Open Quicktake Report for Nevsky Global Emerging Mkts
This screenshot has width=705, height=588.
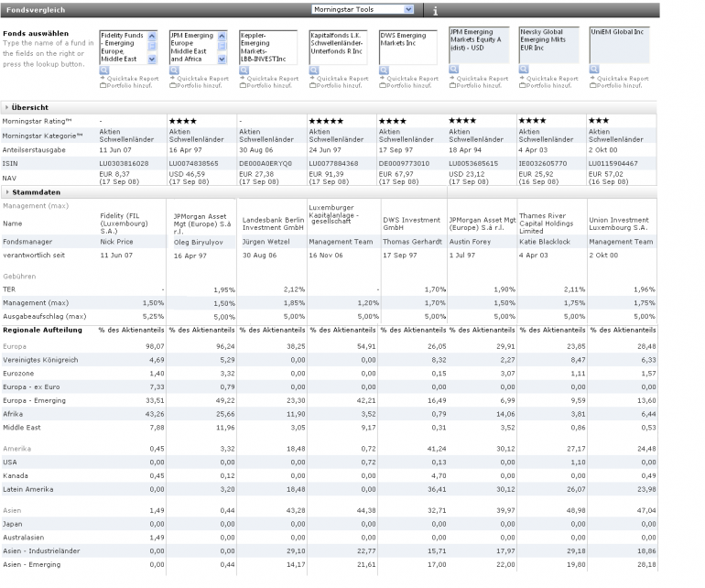552,78
